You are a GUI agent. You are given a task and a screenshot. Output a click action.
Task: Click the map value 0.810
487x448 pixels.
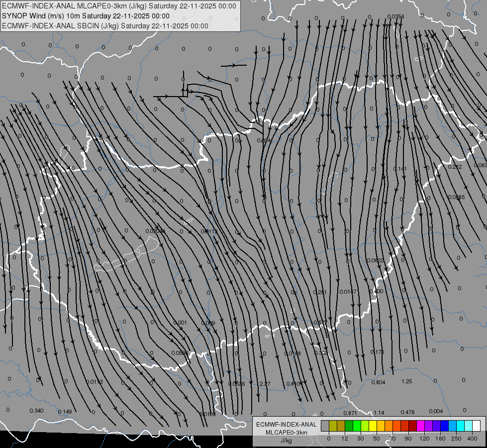click(293, 384)
